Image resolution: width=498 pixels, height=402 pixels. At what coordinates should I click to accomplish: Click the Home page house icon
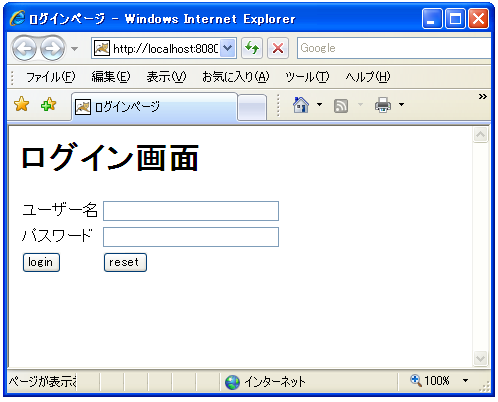tap(301, 105)
